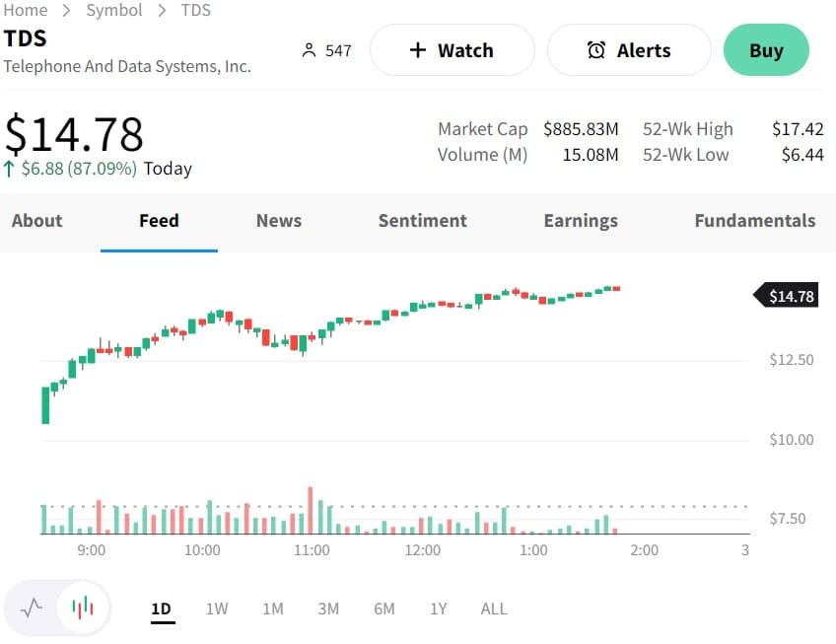This screenshot has width=836, height=644.
Task: Show the ALL time range
Action: [x=494, y=608]
